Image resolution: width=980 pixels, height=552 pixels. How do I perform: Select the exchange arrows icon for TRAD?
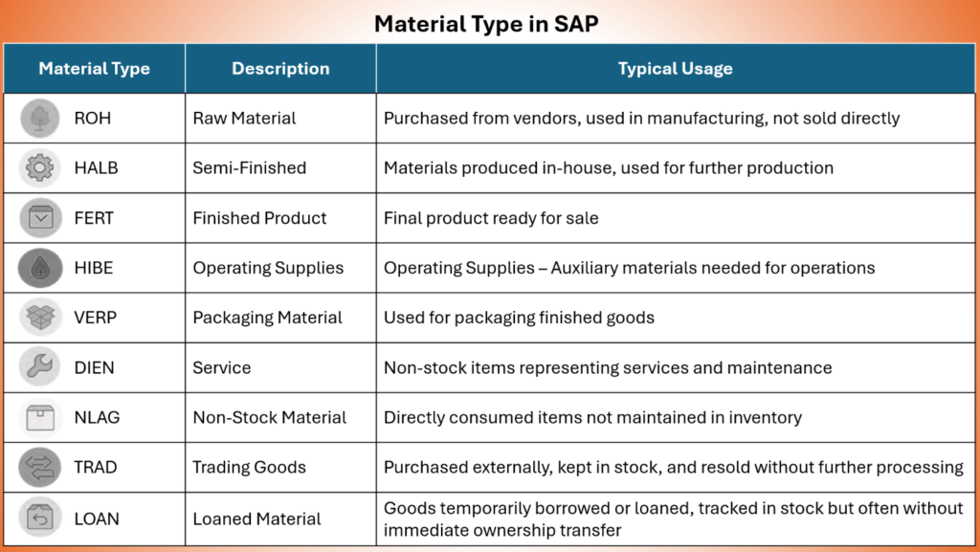click(x=40, y=467)
